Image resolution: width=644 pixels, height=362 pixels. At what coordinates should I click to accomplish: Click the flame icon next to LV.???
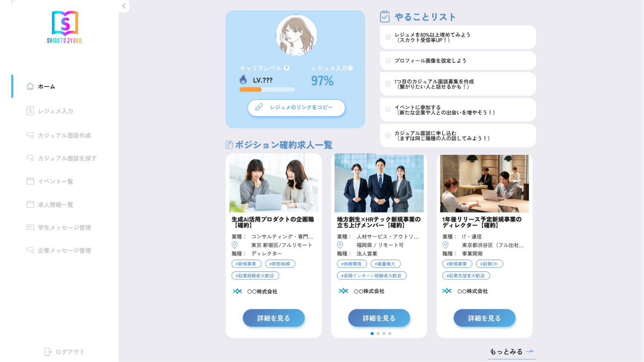pos(243,80)
